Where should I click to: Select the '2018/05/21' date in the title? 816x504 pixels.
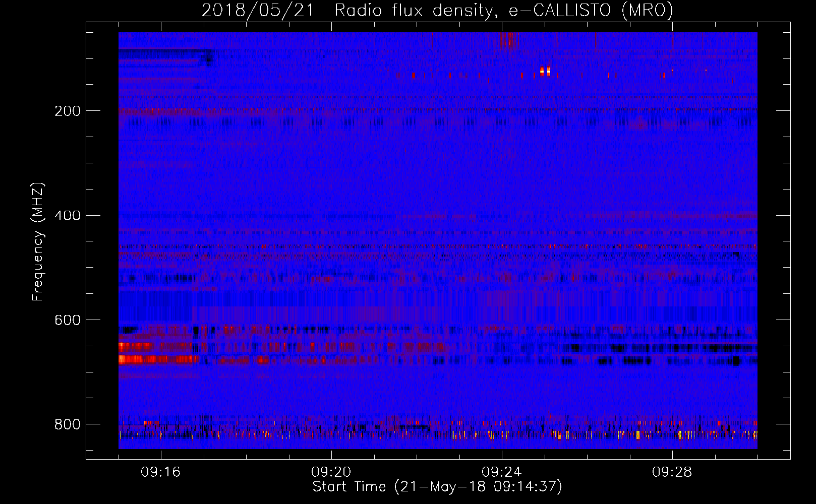click(258, 11)
